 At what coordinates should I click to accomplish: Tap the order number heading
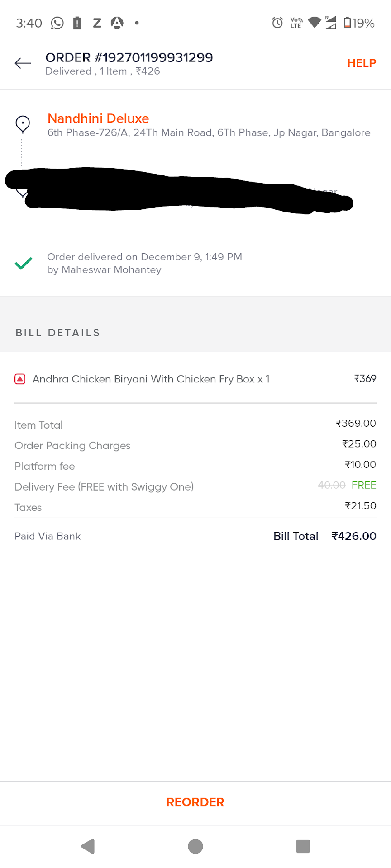click(129, 58)
